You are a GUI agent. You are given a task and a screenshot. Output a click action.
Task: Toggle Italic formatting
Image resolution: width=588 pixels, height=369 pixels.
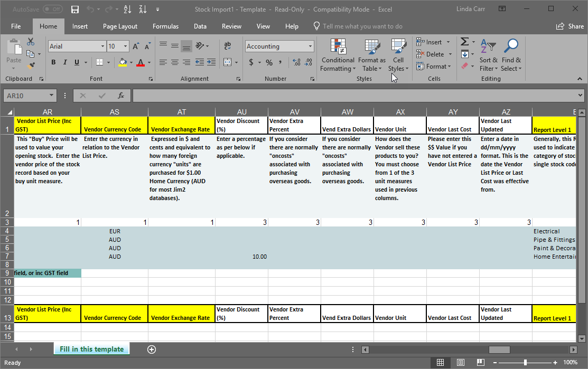[x=65, y=62]
